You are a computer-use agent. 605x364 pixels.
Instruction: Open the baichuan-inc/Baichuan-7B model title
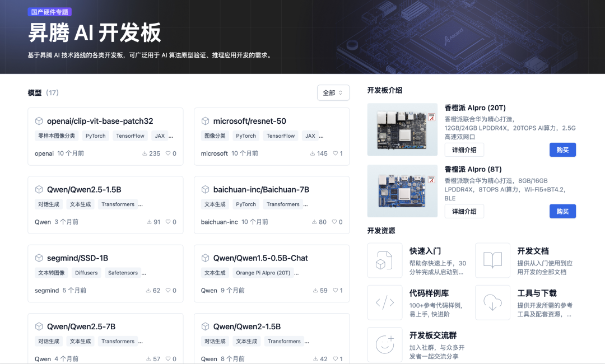[261, 189]
